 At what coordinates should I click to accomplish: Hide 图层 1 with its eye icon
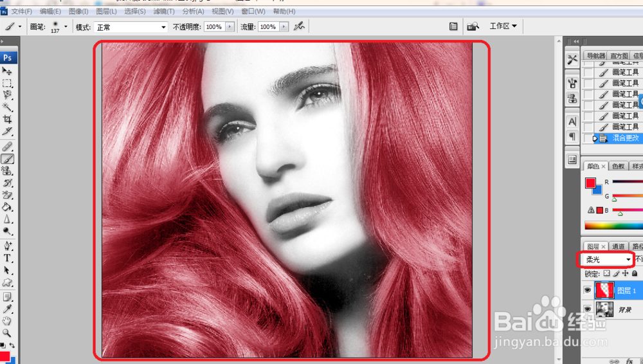coord(588,290)
